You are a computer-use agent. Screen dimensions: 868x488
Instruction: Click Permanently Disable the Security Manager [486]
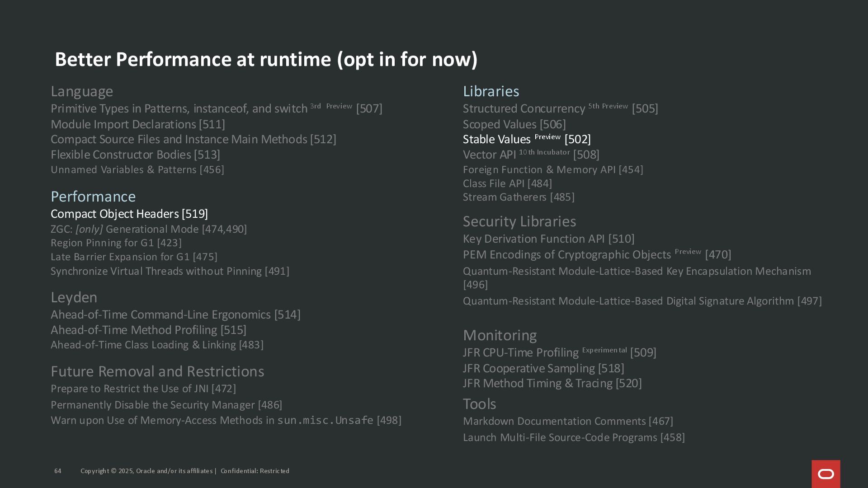(166, 405)
